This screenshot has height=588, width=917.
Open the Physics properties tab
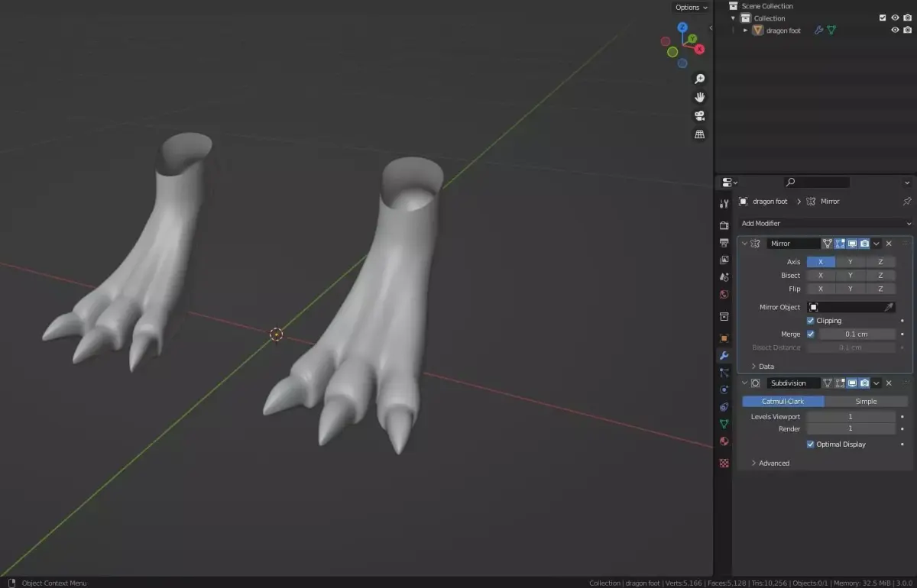click(x=724, y=389)
